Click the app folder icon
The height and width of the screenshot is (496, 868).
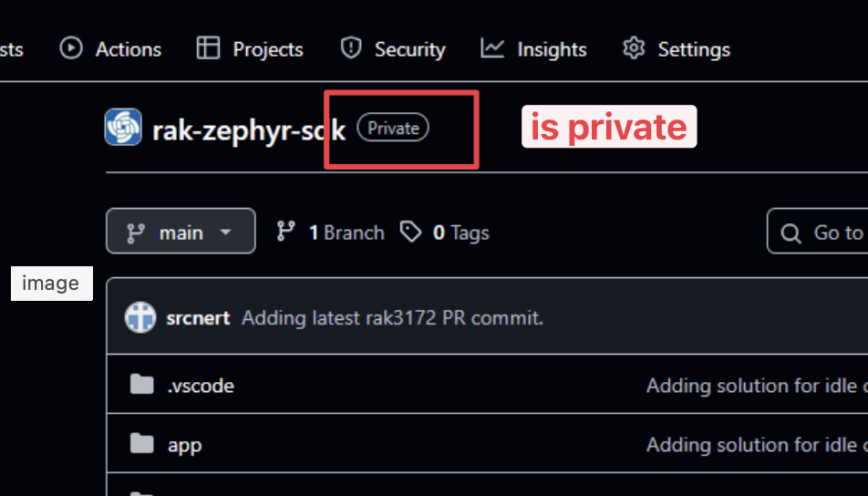141,444
